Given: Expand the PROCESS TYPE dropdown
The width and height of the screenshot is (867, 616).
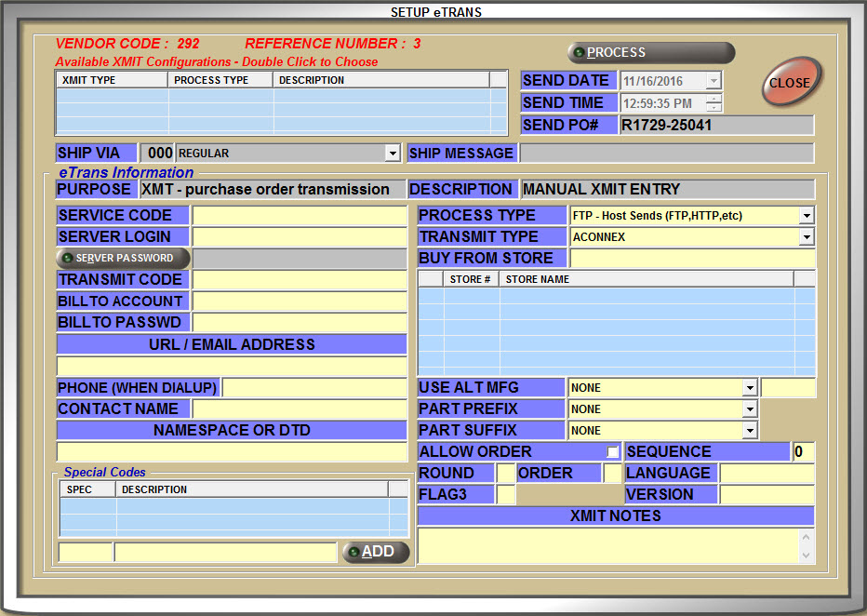Looking at the screenshot, I should tap(806, 216).
